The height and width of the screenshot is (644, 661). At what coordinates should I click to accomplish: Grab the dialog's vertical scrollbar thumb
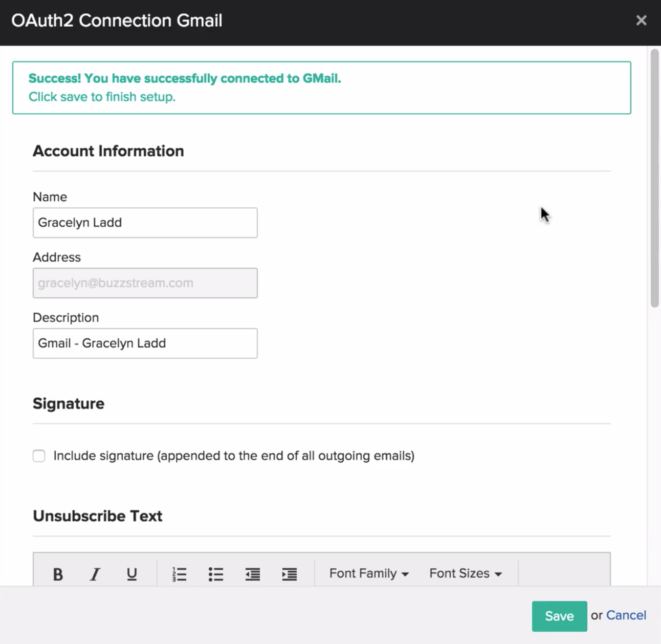(654, 178)
